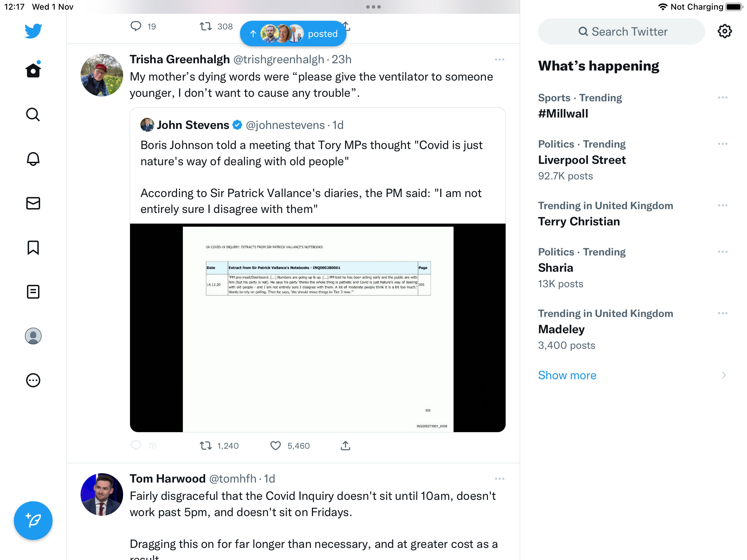Open the Messages envelope icon
The image size is (747, 560).
tap(33, 203)
